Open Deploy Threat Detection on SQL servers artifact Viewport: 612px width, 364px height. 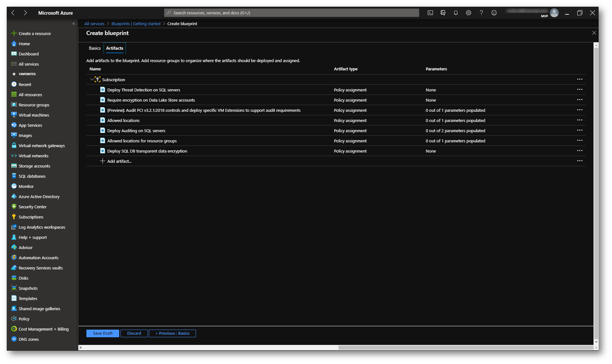[x=144, y=90]
